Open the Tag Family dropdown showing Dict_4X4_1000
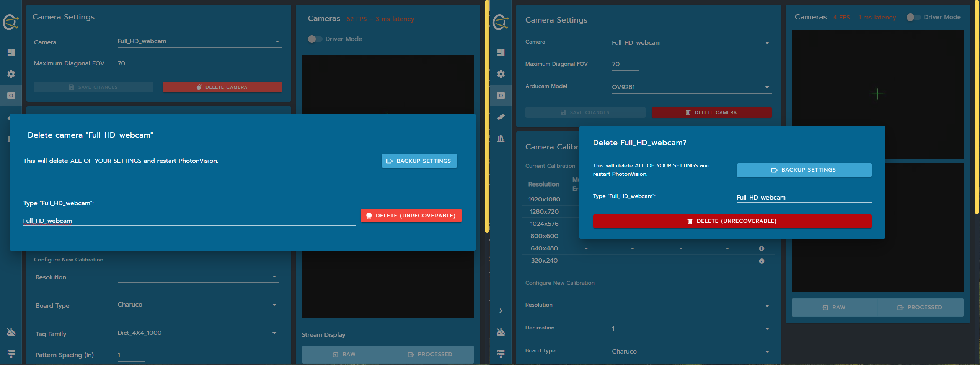980x365 pixels. [197, 333]
